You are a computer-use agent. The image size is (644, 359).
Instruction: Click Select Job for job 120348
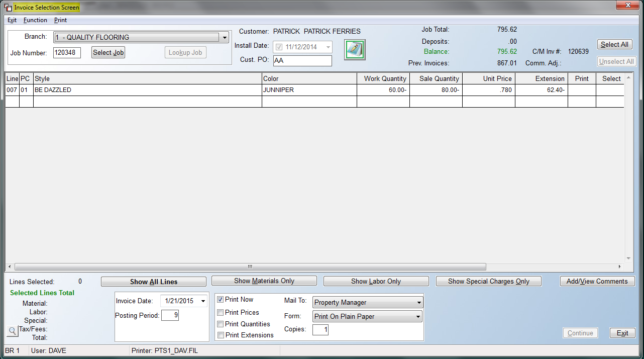coord(108,52)
